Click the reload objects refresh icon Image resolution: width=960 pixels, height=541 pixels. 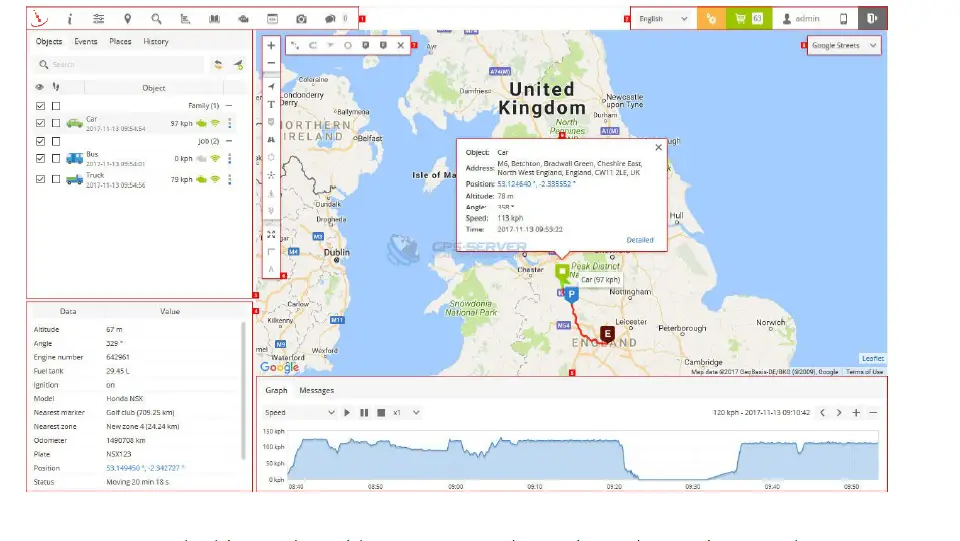[x=218, y=64]
